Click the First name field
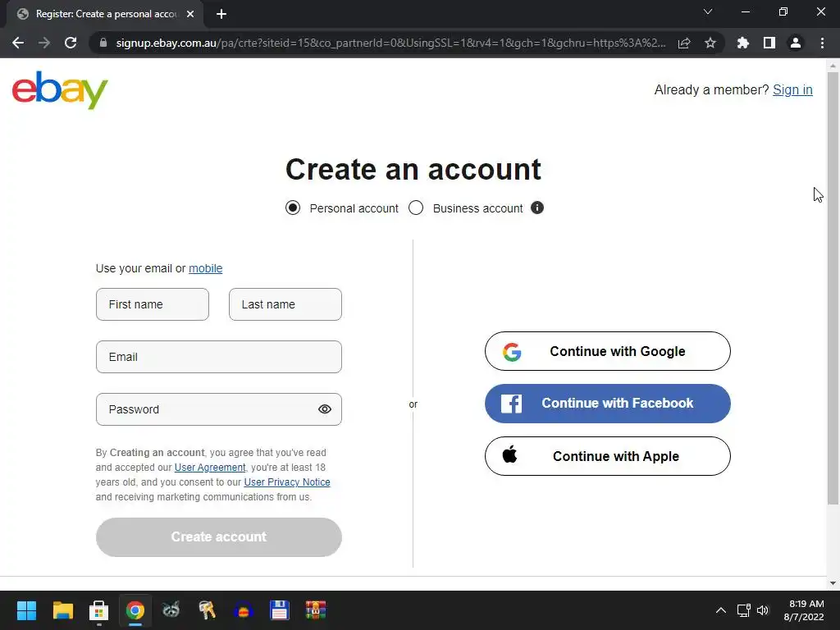Screen dimensions: 840x630 point(152,304)
